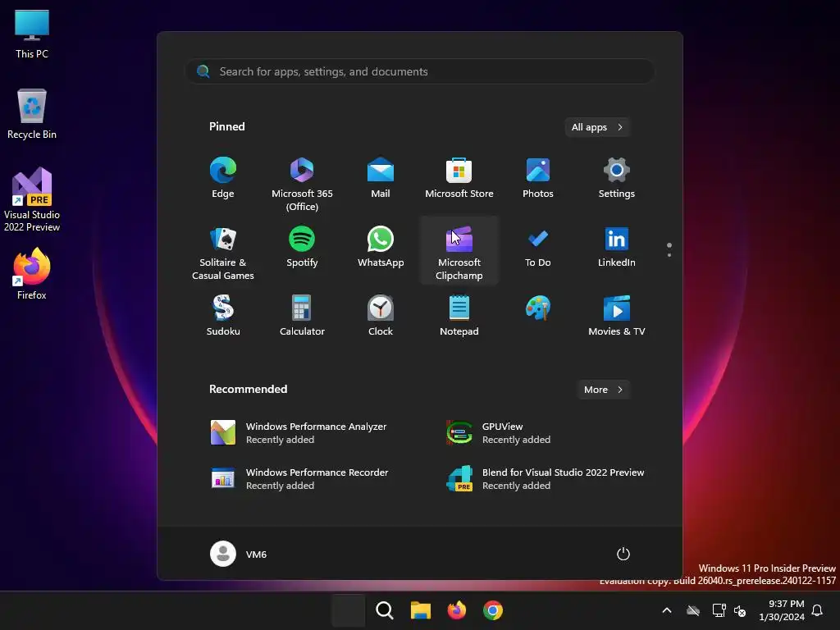
Task: Open Edge from pinned apps
Action: point(223,178)
